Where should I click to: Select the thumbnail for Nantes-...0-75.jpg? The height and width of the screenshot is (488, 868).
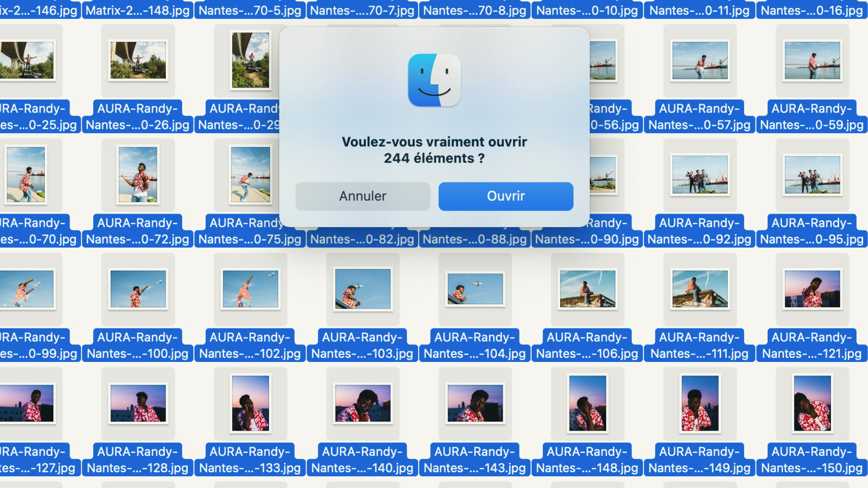click(250, 174)
